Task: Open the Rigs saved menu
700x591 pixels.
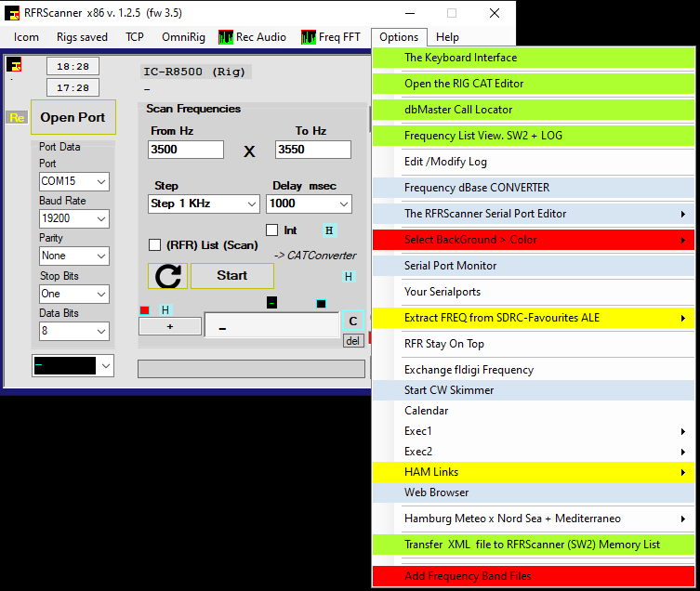Action: (x=82, y=37)
